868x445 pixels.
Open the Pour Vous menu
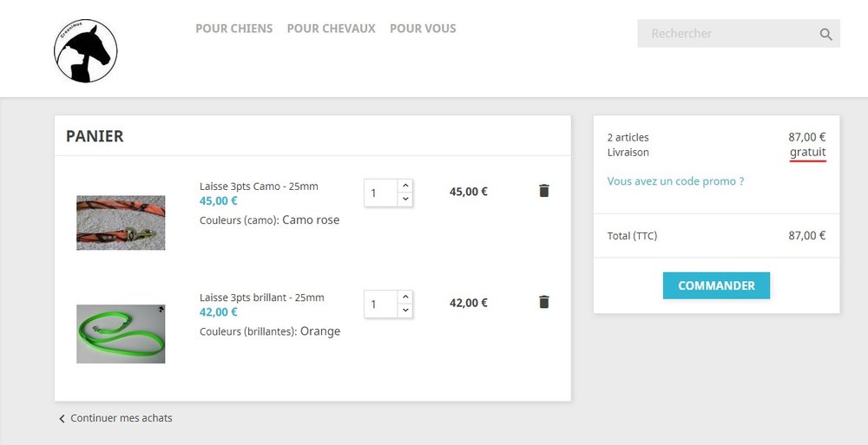423,29
